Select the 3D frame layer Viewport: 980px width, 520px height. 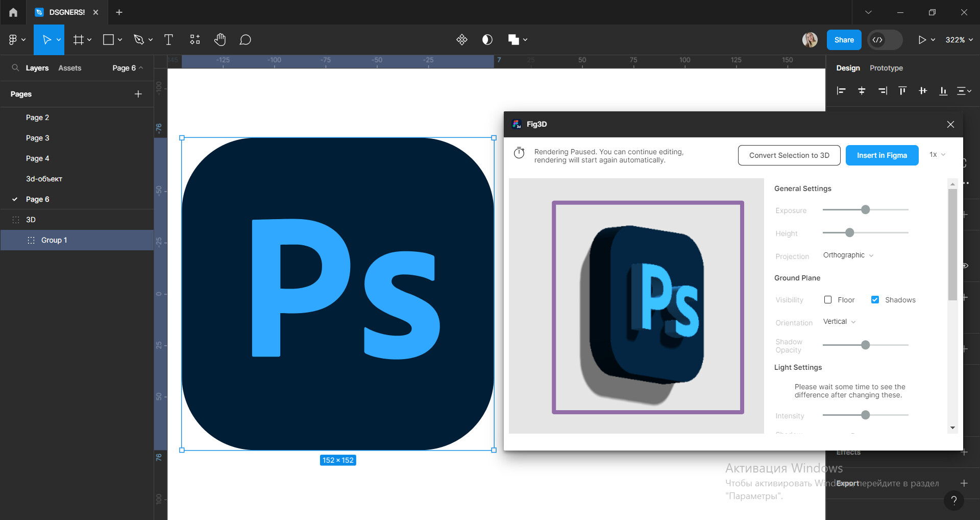[77, 220]
